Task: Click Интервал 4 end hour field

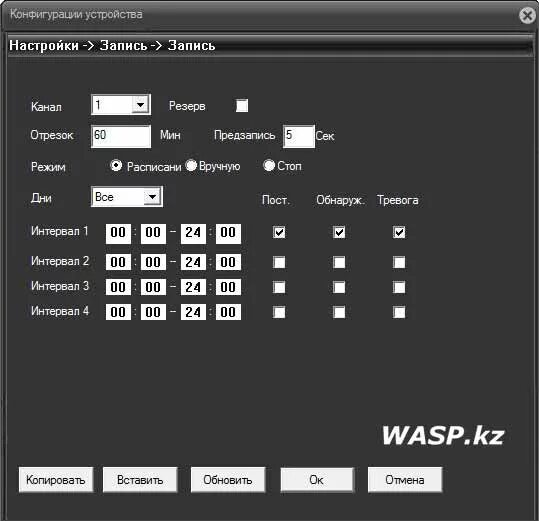Action: pyautogui.click(x=193, y=312)
